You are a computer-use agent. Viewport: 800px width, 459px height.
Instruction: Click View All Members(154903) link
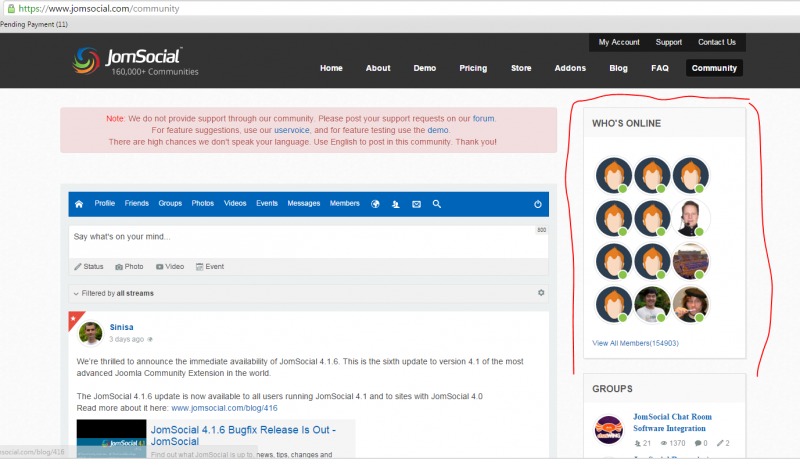point(635,343)
